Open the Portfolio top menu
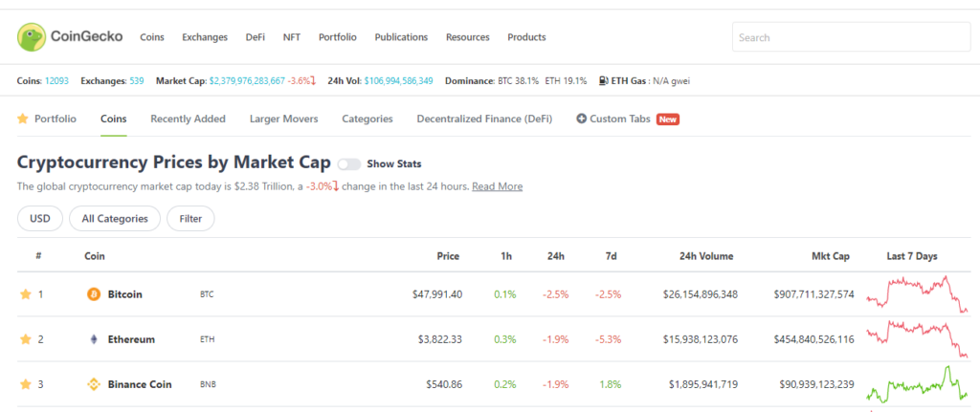980x412 pixels. point(338,37)
